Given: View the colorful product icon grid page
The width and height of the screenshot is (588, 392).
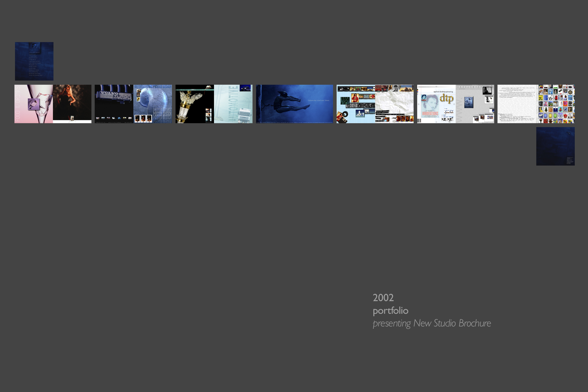Looking at the screenshot, I should (x=555, y=104).
